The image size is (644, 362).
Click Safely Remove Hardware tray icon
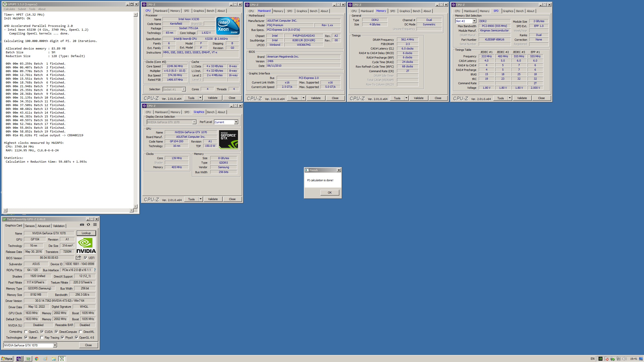pos(613,359)
